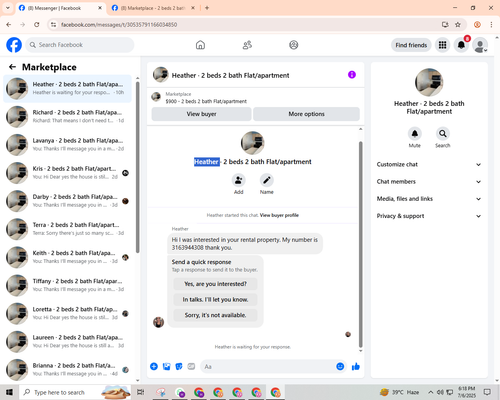The height and width of the screenshot is (400, 500).
Task: Click the Add people icon
Action: tap(239, 180)
